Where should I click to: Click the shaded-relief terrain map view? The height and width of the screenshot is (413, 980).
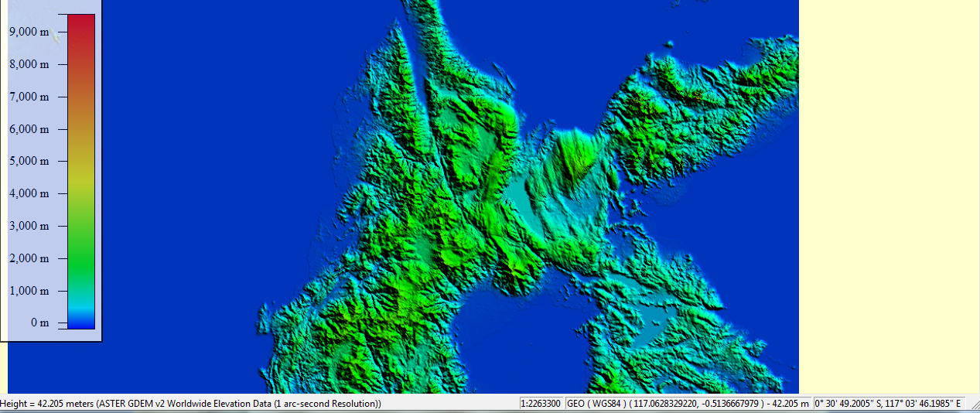tap(403, 196)
